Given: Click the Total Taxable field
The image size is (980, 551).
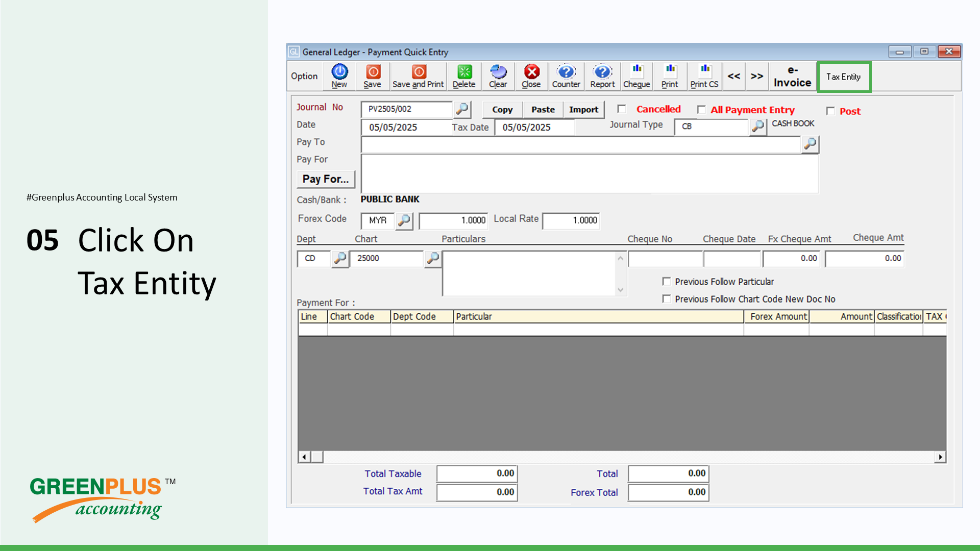Looking at the screenshot, I should click(x=477, y=474).
